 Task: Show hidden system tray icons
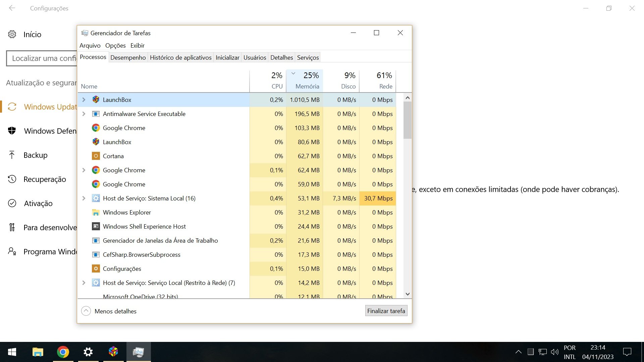518,352
